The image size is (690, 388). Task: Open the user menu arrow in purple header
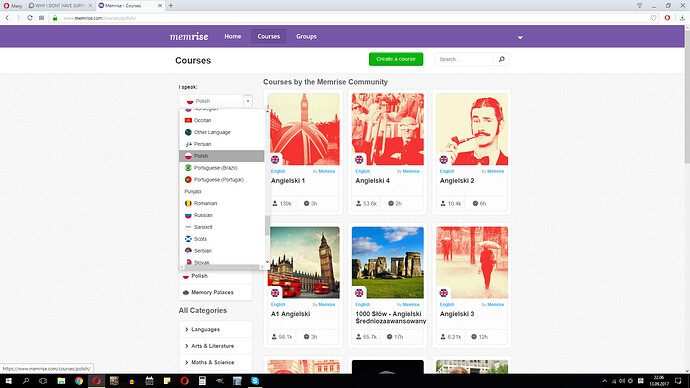pyautogui.click(x=520, y=37)
